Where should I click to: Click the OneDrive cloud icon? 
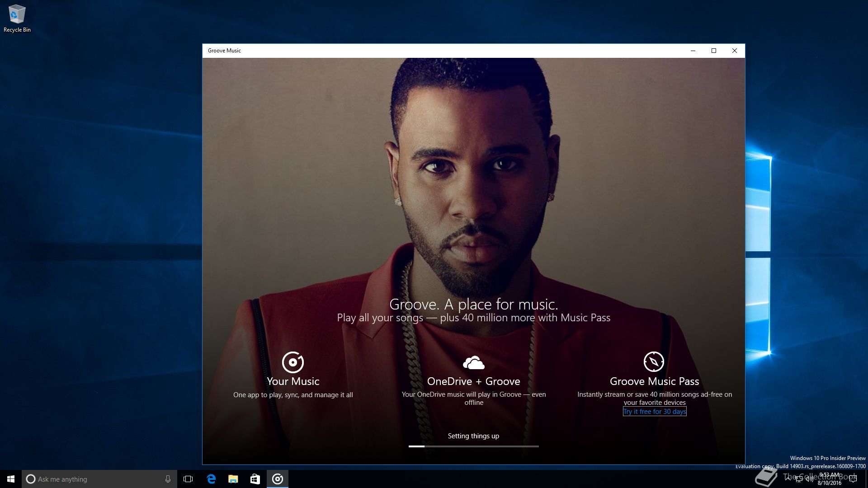(x=473, y=362)
